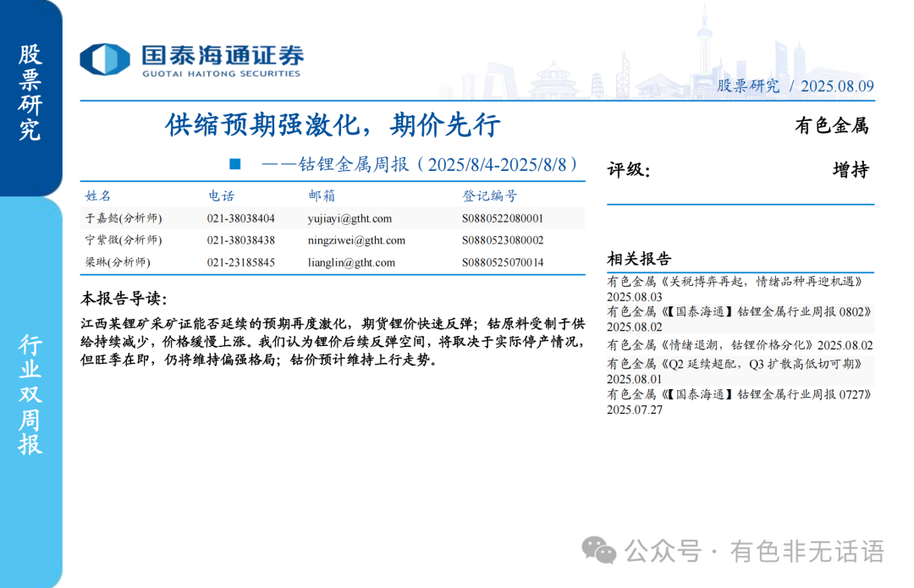Screen dimensions: 914x588
Task: Click the summary paragraph starting 江西某锂矿
Action: click(x=333, y=342)
